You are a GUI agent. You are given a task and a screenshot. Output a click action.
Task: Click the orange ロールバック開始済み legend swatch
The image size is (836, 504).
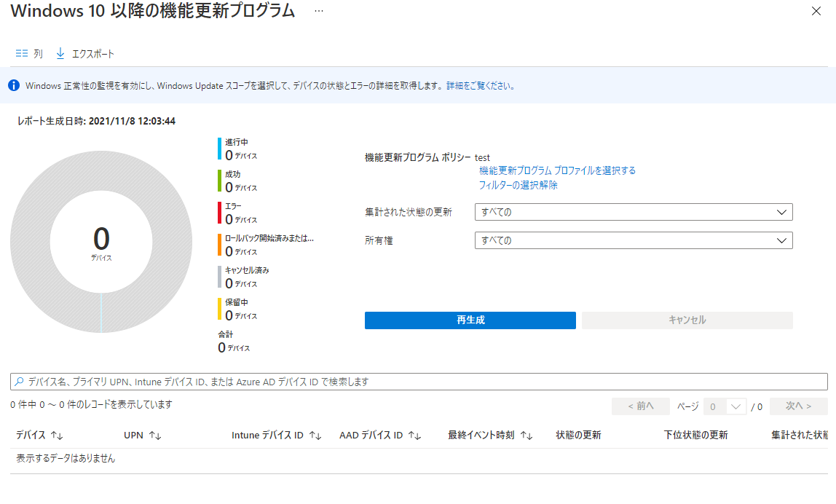(219, 245)
